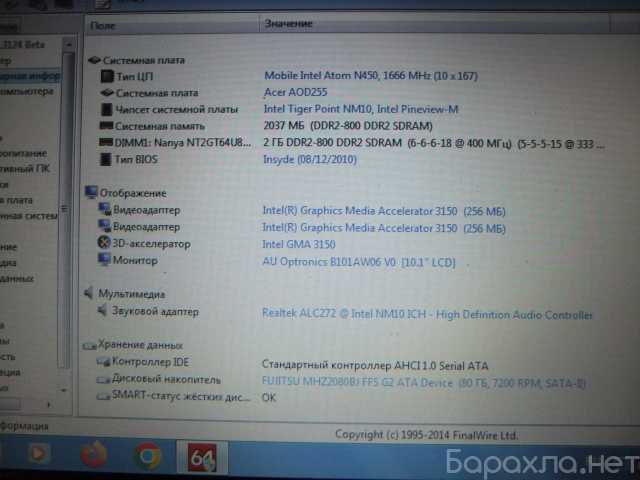Open Firefox from the taskbar
Screen dimensions: 640x480
[93, 455]
